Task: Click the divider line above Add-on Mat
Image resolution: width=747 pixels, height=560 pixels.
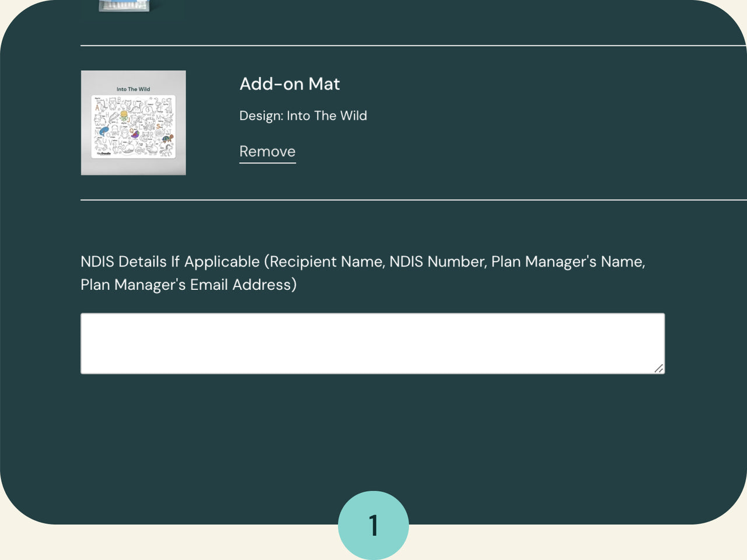Action: coord(373,44)
